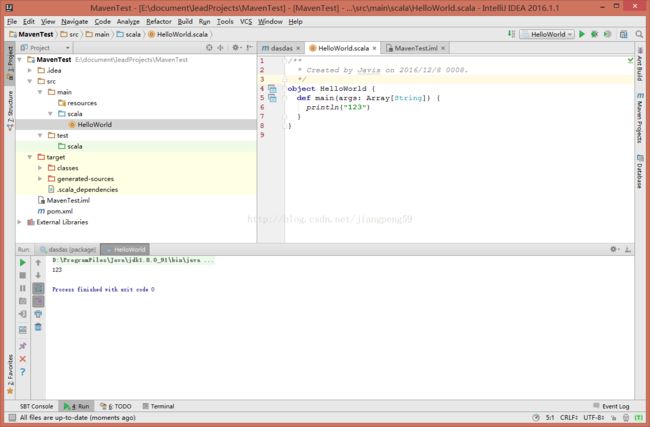The height and width of the screenshot is (427, 650).
Task: Start debugging with the toolbar bug icon
Action: pyautogui.click(x=594, y=34)
